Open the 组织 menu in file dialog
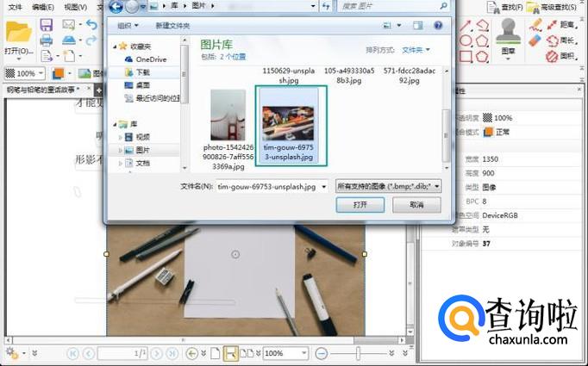Image resolution: width=588 pixels, height=366 pixels. pos(128,26)
